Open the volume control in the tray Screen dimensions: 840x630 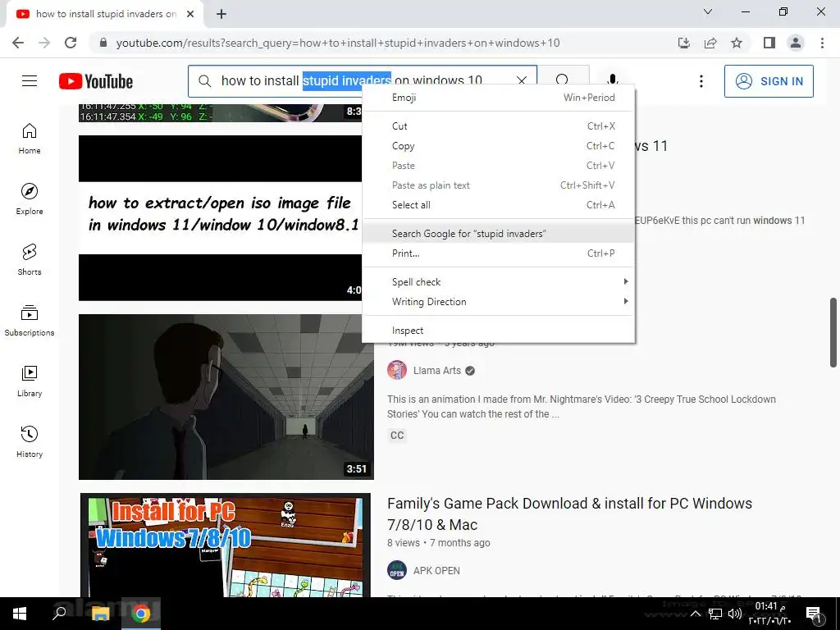click(734, 614)
